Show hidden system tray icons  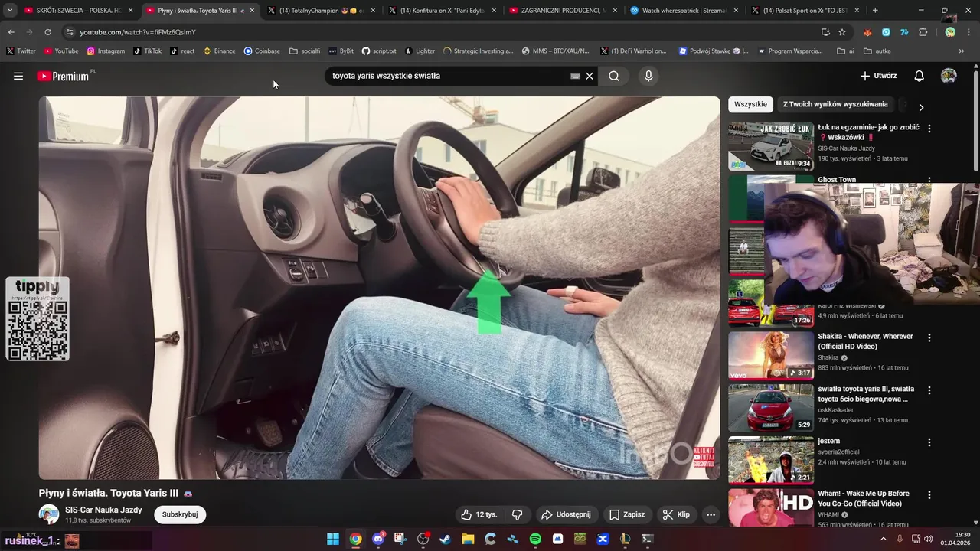(883, 539)
